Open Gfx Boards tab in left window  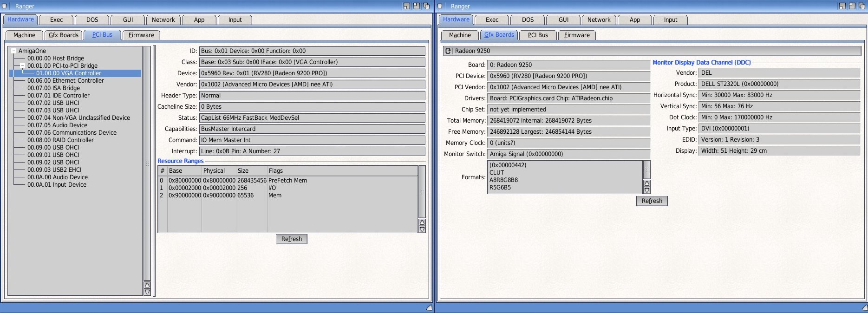coord(64,35)
